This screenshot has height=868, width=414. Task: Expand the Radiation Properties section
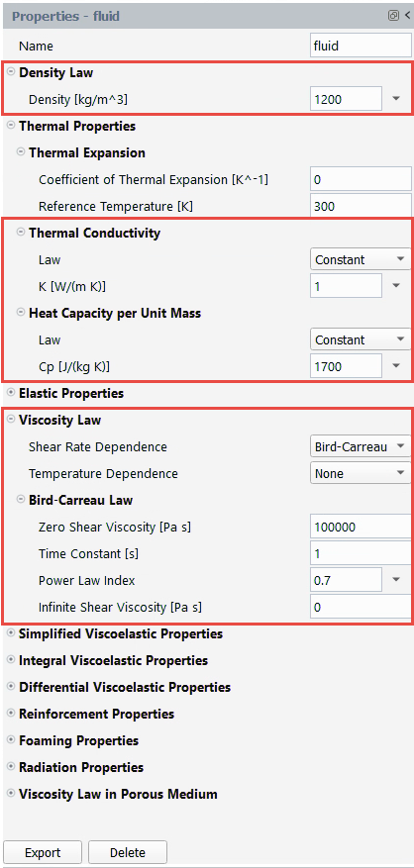(11, 767)
